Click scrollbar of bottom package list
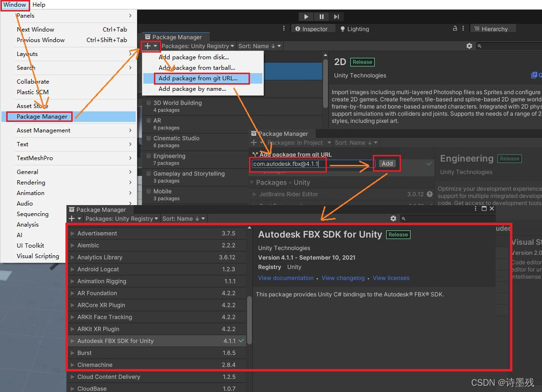 point(249,320)
